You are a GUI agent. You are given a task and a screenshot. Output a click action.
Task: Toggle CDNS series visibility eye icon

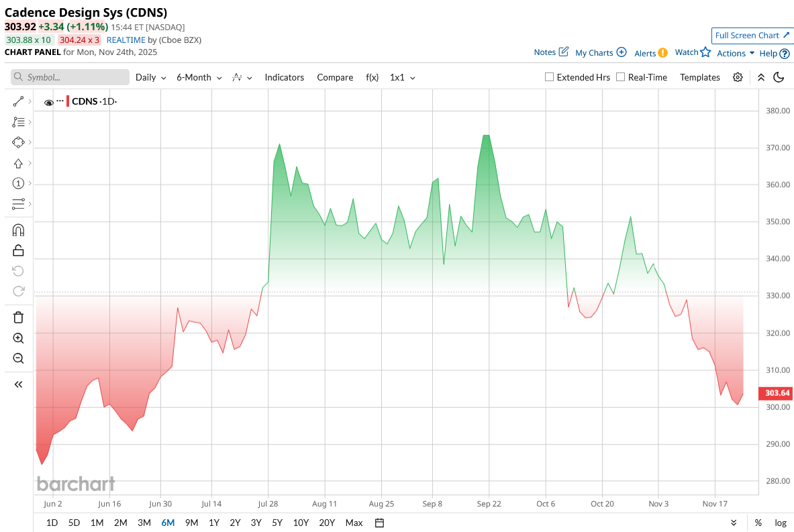click(x=48, y=102)
